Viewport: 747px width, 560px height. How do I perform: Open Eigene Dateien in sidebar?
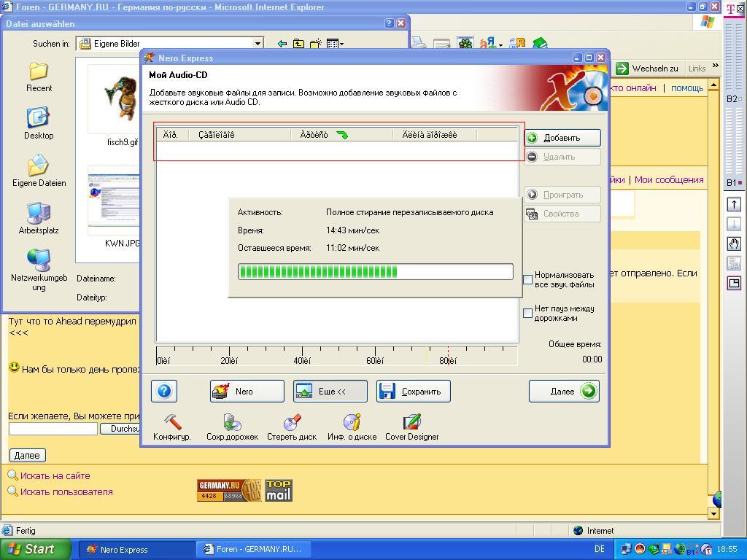pyautogui.click(x=39, y=171)
